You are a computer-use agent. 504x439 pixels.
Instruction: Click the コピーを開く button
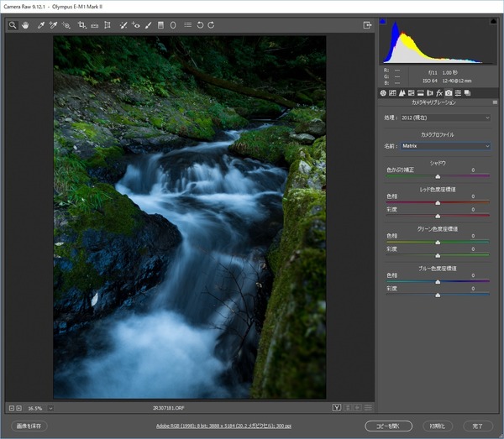[389, 426]
